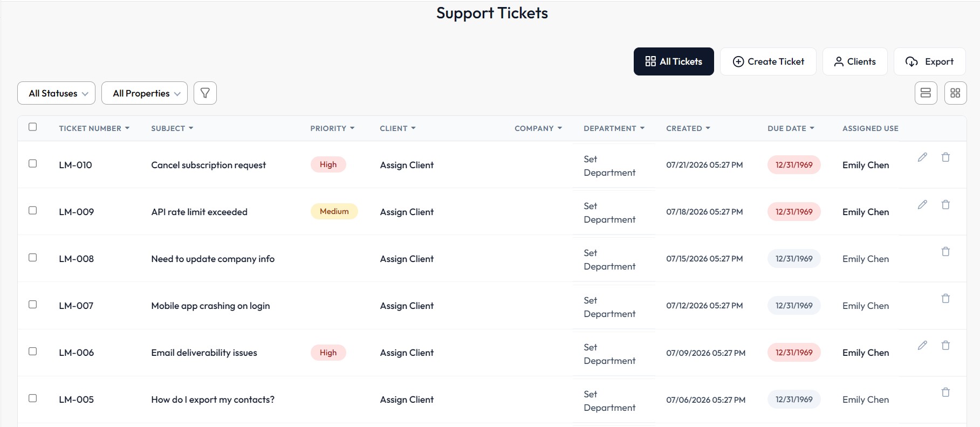The height and width of the screenshot is (427, 980).
Task: Click Assign Client for ticket LM-008
Action: (407, 259)
